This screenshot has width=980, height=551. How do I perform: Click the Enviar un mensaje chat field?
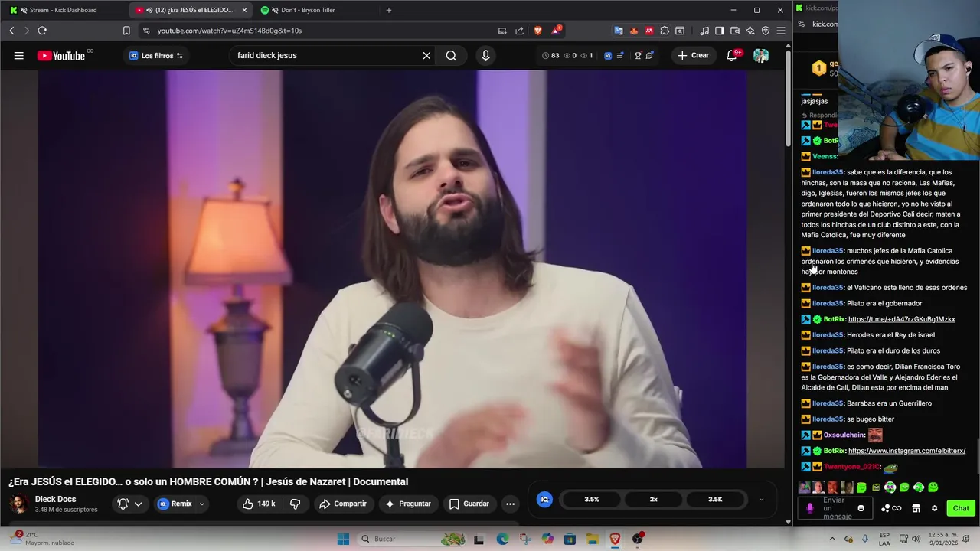(837, 508)
